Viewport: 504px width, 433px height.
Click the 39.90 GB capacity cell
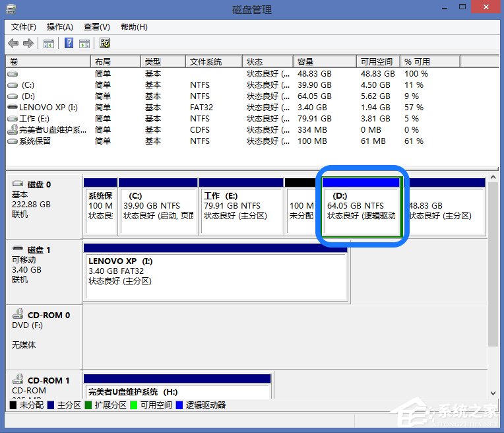[315, 85]
